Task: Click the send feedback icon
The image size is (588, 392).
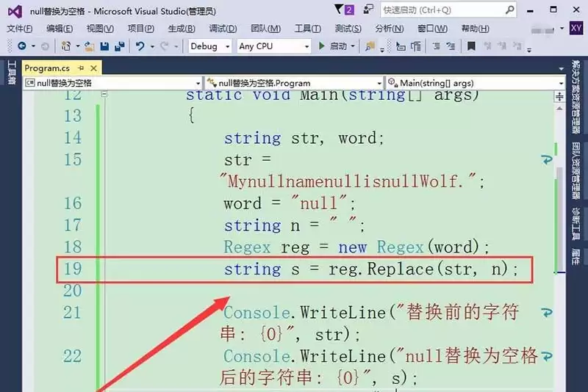Action: click(368, 10)
